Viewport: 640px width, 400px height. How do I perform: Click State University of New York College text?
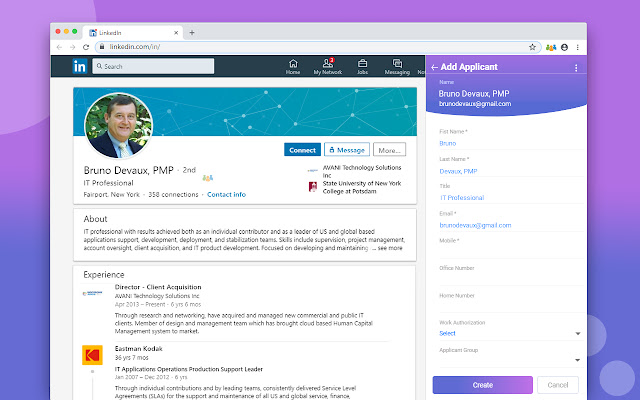362,187
